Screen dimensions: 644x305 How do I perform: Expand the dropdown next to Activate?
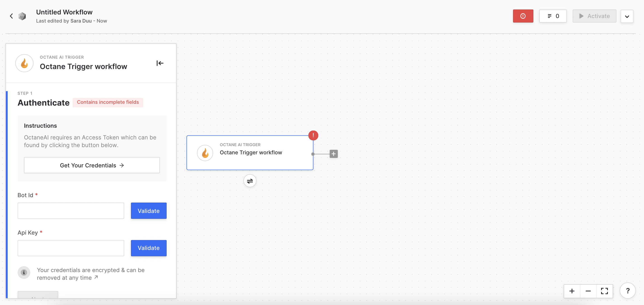627,16
